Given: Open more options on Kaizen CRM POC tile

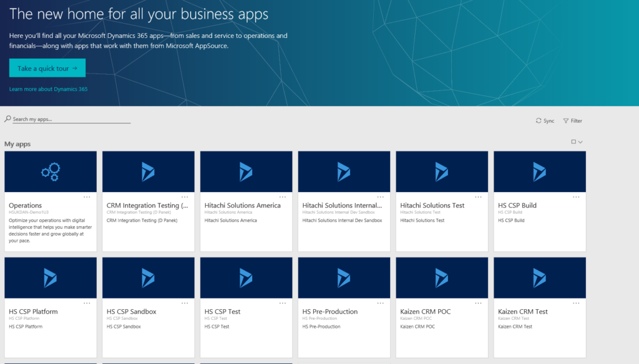Looking at the screenshot, I should tap(478, 303).
